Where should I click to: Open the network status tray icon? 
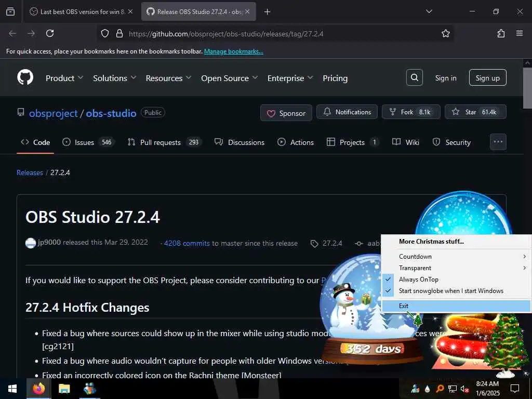[x=453, y=389]
